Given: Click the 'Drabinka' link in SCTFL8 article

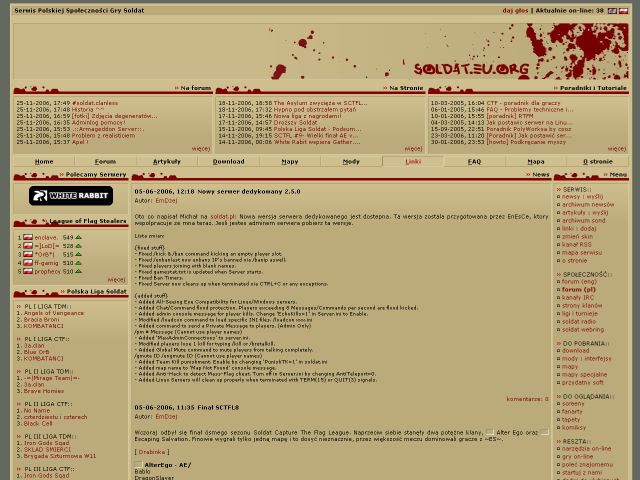Looking at the screenshot, I should tap(153, 451).
